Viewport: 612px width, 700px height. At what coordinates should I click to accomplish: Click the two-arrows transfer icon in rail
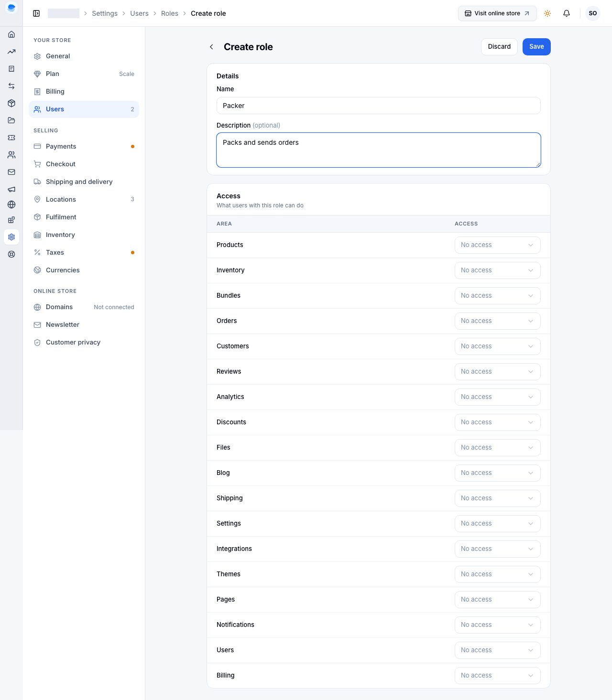coord(11,86)
